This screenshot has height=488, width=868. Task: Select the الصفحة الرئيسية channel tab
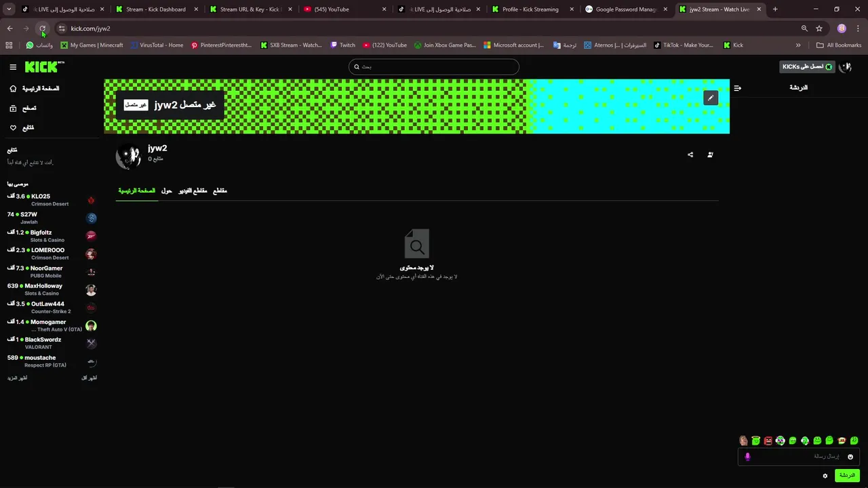[x=137, y=191]
